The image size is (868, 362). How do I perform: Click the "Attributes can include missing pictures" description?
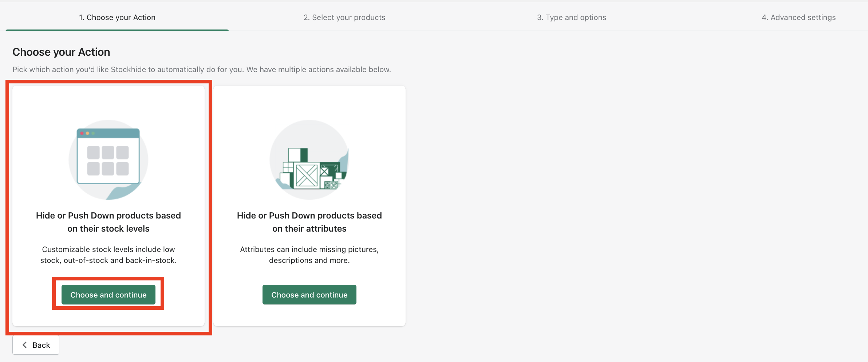tap(309, 255)
